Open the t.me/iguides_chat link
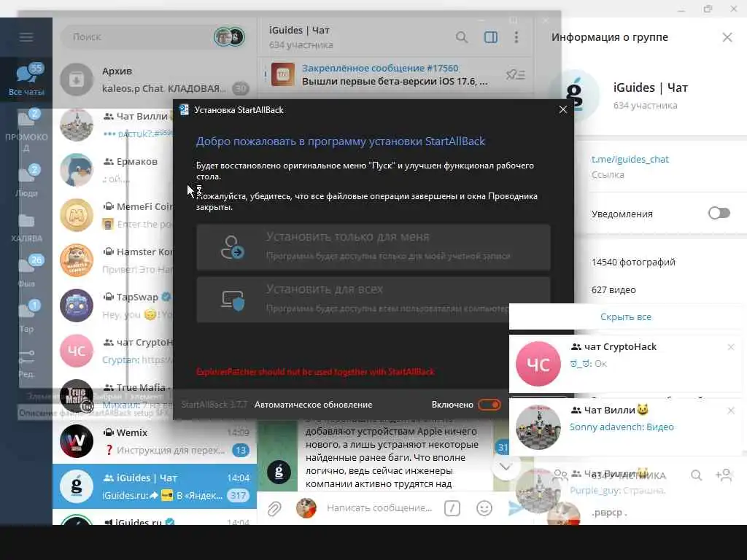747x560 pixels. point(630,159)
